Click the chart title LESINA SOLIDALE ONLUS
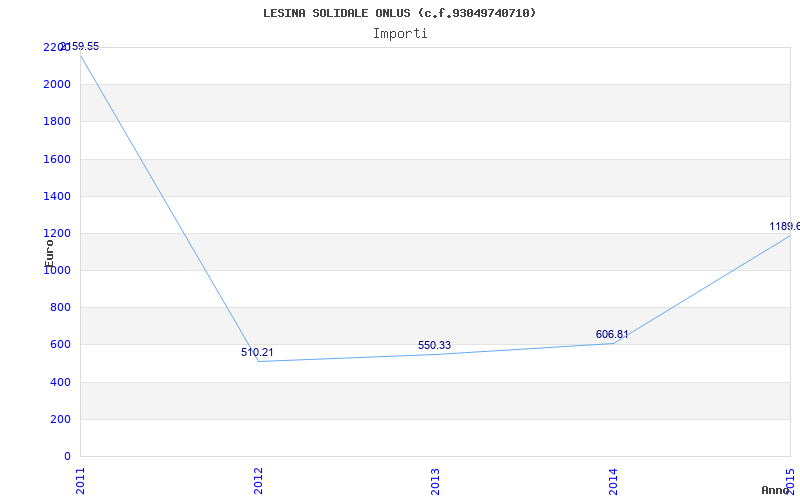The width and height of the screenshot is (800, 500). click(399, 13)
